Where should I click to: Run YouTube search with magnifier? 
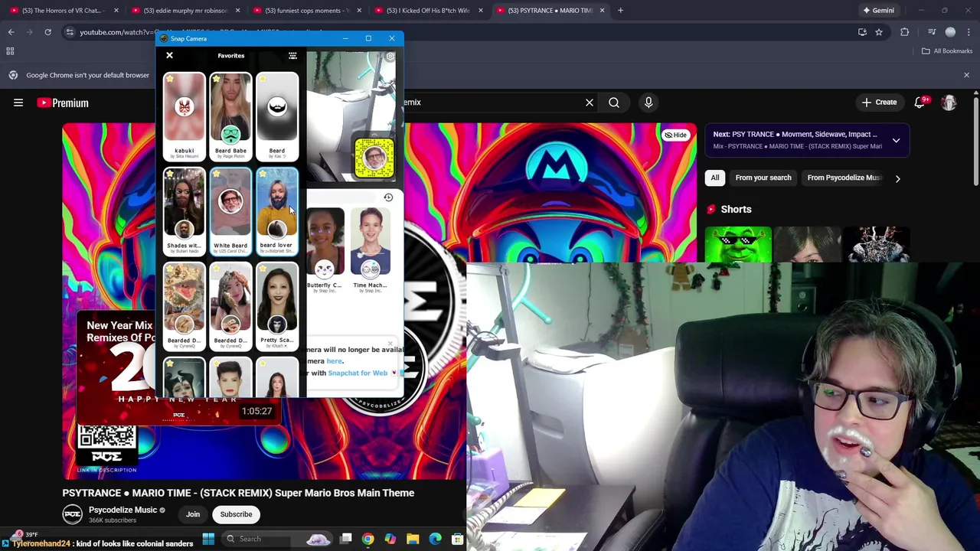click(x=614, y=103)
